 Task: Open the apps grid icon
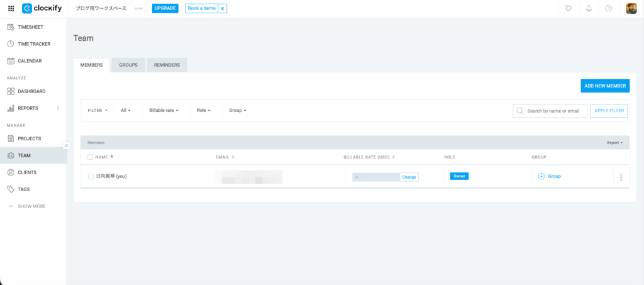(x=11, y=9)
